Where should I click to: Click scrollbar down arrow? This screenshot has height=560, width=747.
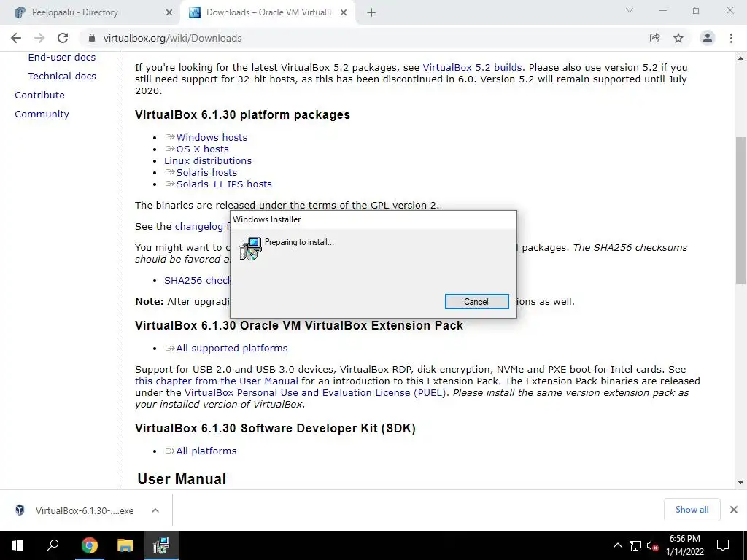[740, 483]
